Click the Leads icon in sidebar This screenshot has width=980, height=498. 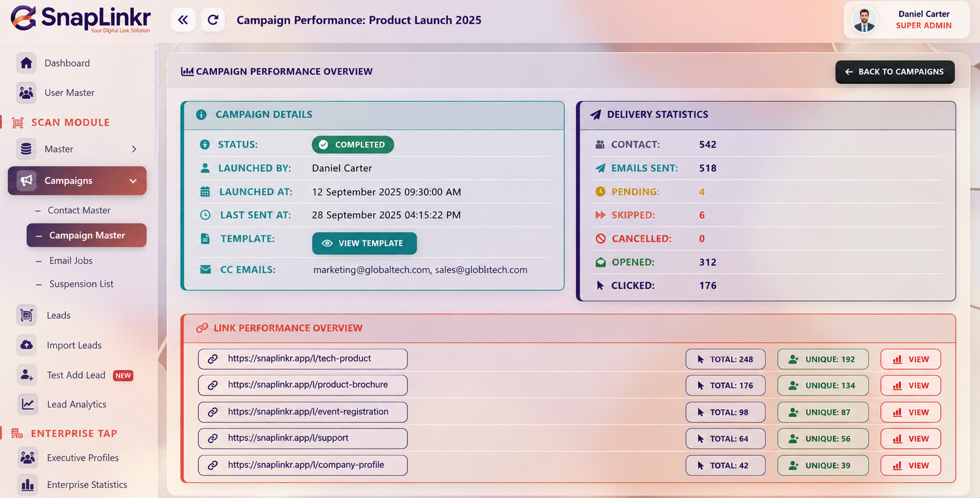tap(26, 315)
